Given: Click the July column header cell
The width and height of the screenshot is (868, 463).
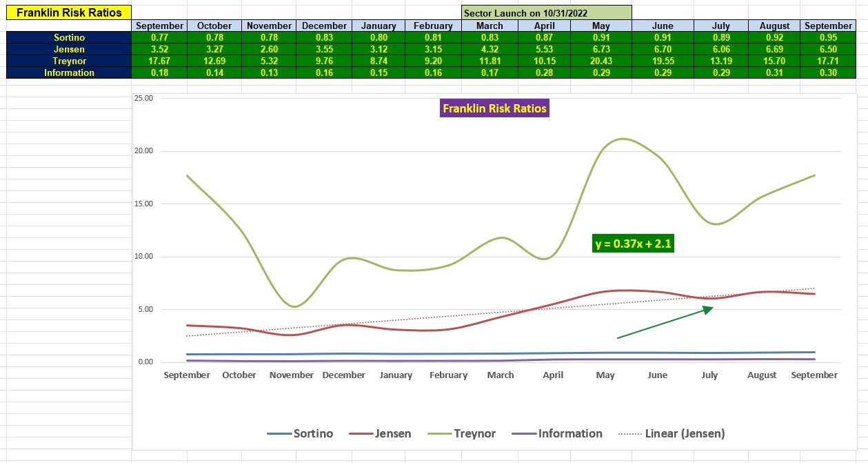Looking at the screenshot, I should coord(720,26).
